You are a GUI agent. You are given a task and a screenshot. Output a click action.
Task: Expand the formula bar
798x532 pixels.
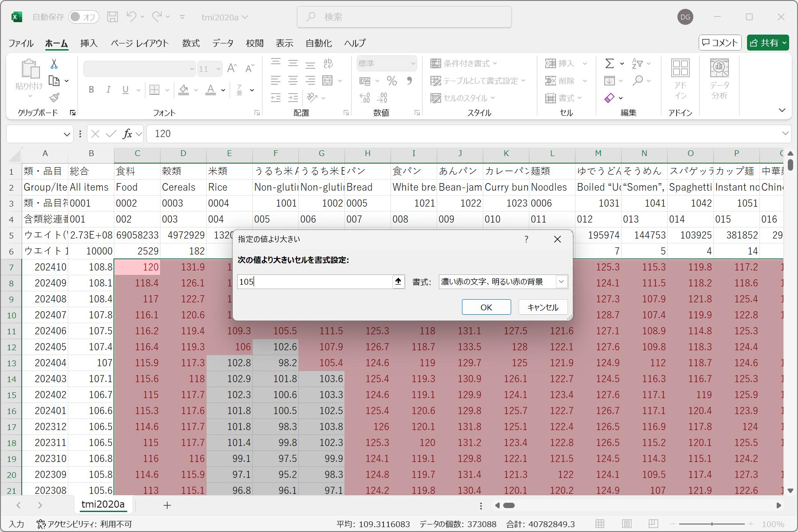(x=785, y=133)
